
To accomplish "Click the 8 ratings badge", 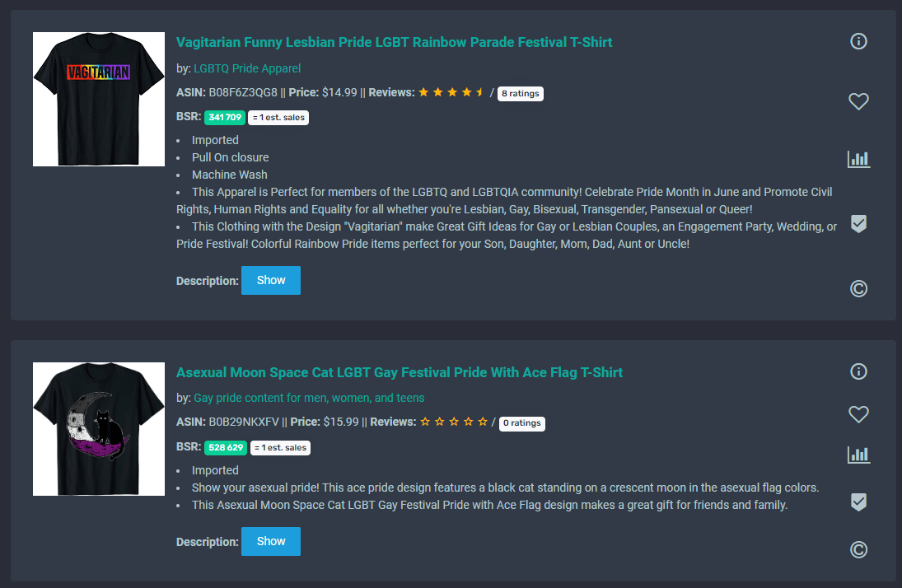I will (x=520, y=93).
